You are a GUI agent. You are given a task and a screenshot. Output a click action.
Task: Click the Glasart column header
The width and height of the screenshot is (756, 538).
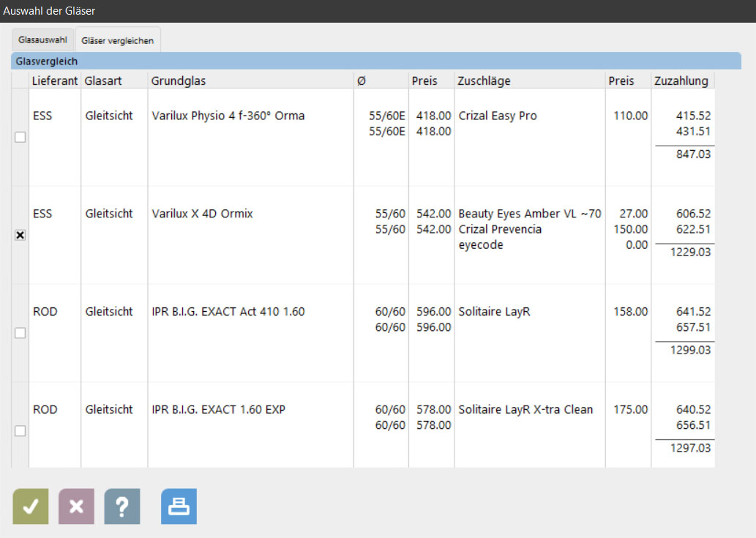[x=104, y=81]
